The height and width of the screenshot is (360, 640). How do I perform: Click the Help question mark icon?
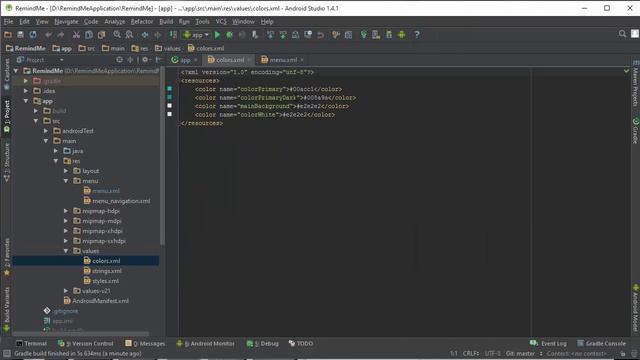(416, 35)
